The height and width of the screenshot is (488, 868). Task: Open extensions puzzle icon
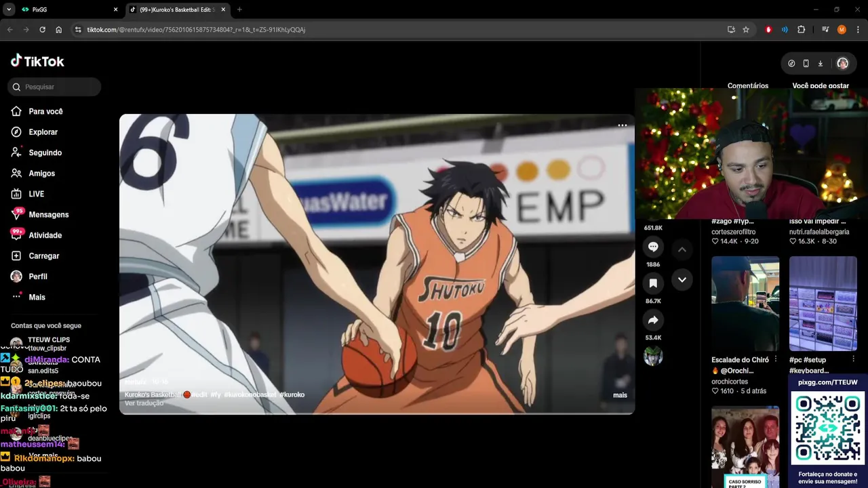[801, 30]
